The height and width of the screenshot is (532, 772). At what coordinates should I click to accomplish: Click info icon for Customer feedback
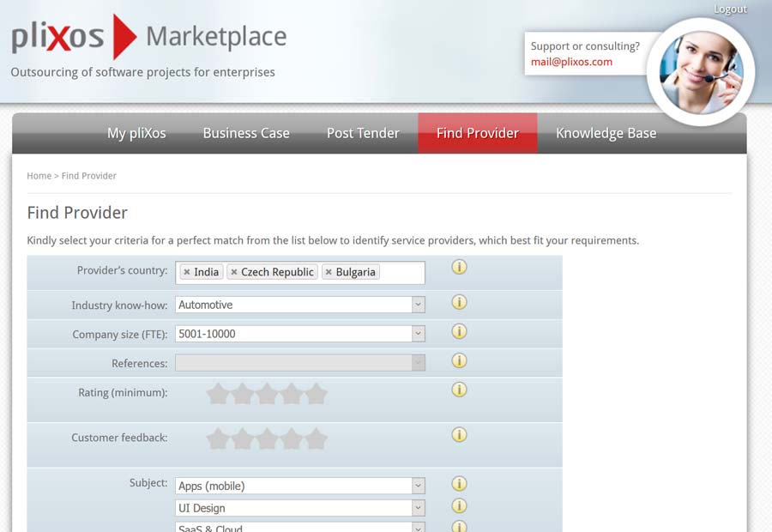point(459,434)
